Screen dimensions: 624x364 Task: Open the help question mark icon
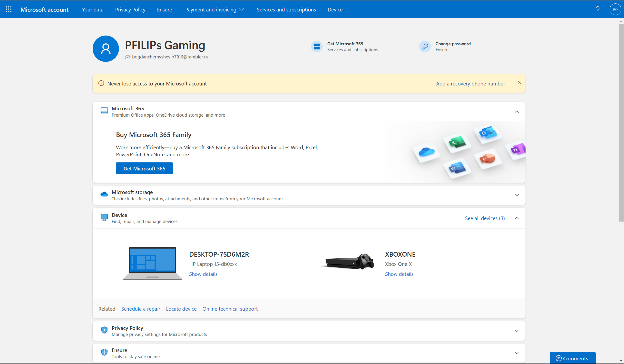(597, 9)
